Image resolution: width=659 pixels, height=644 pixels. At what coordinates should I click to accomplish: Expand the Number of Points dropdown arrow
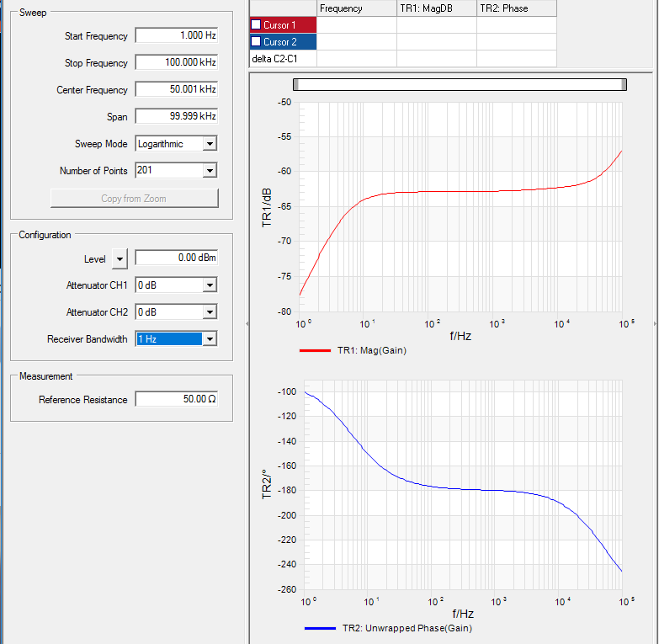(x=210, y=171)
